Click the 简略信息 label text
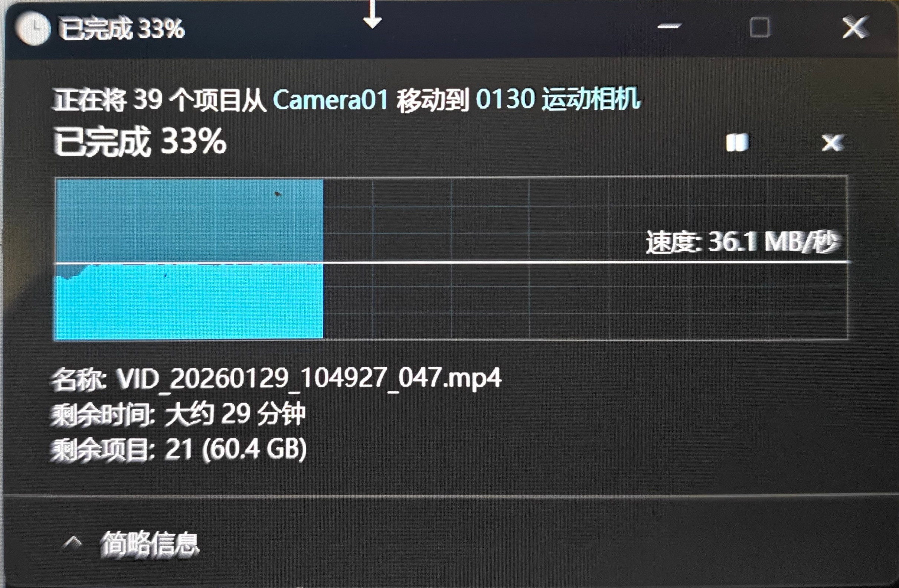This screenshot has width=899, height=588. (x=150, y=544)
